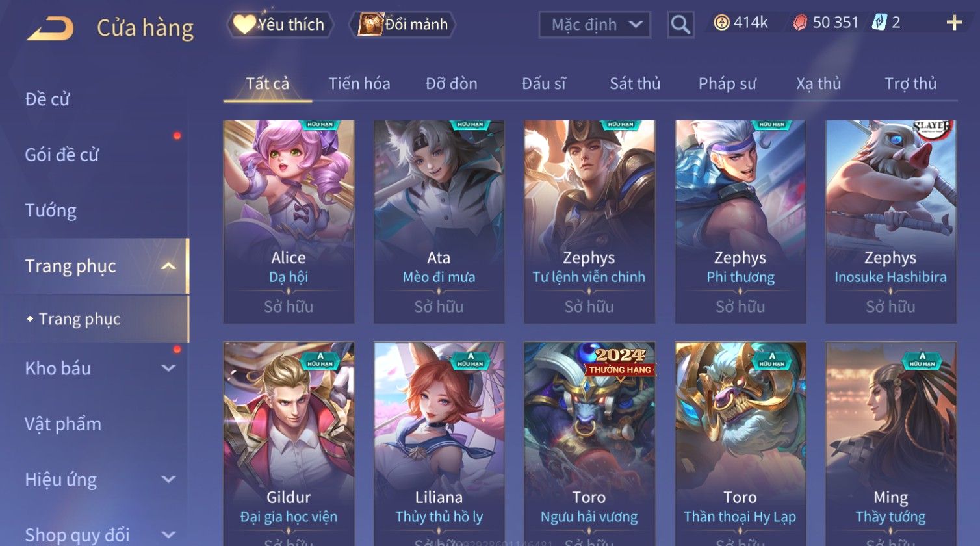
Task: Select the Alice Dạ hội skin card
Action: [x=289, y=222]
